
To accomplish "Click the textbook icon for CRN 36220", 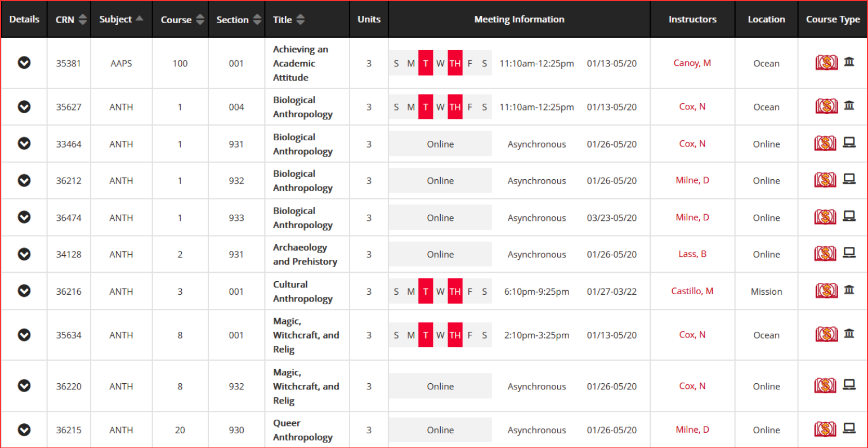I will 825,386.
